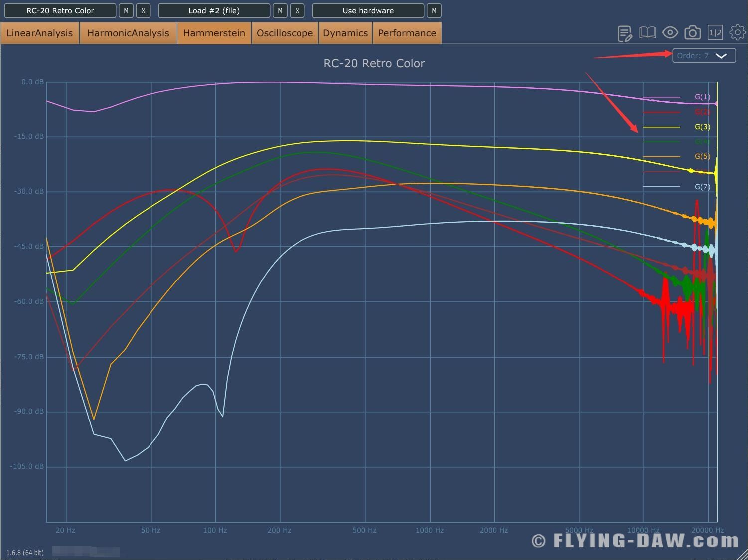Toggle M button next to Load #2 (file)
748x560 pixels.
280,10
